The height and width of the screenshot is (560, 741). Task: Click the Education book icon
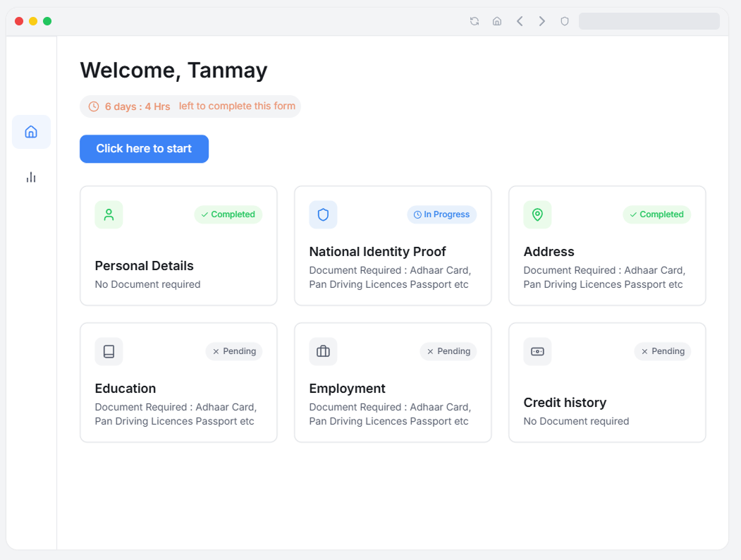109,351
